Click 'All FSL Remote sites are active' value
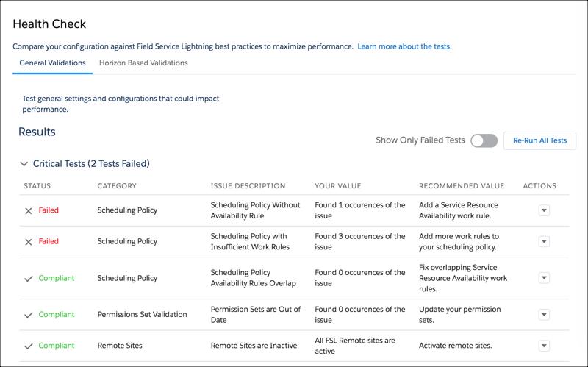Viewport: 588px width, 367px height. point(355,346)
